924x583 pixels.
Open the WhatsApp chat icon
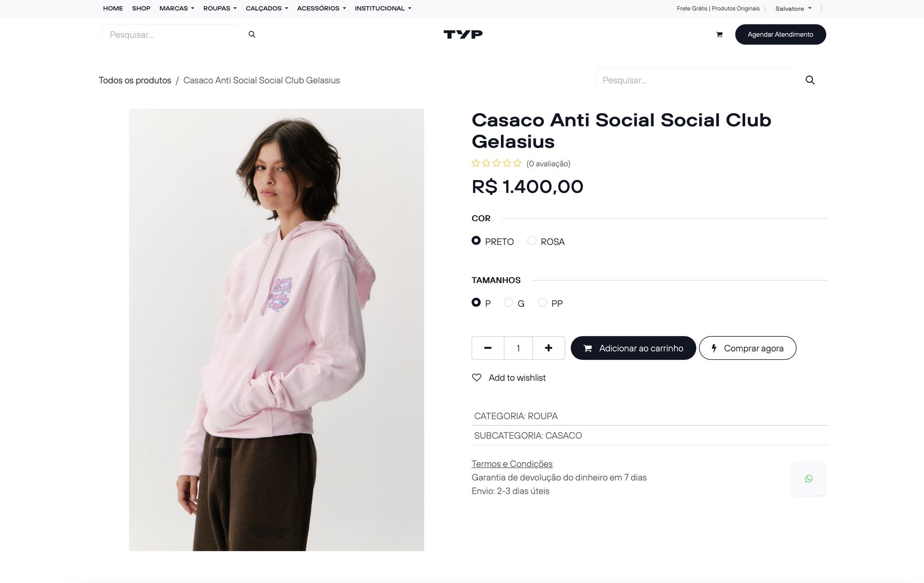(x=808, y=479)
